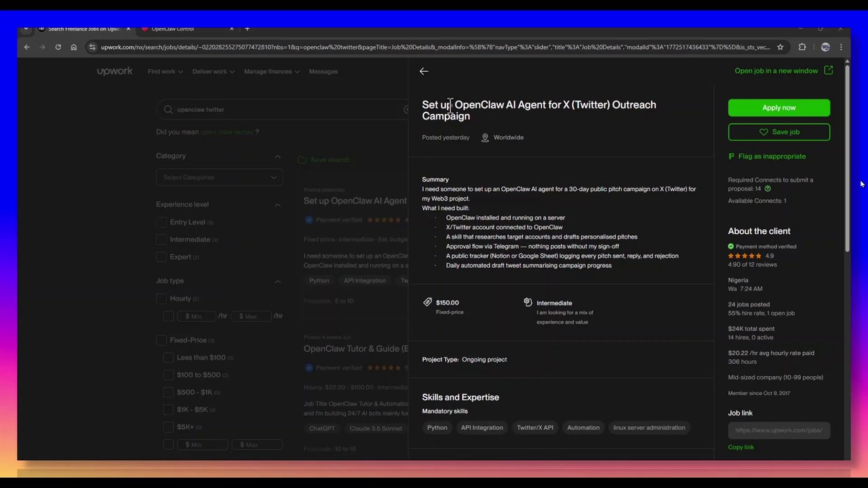Click the Connects help question mark icon
The image size is (868, 488).
pyautogui.click(x=768, y=188)
